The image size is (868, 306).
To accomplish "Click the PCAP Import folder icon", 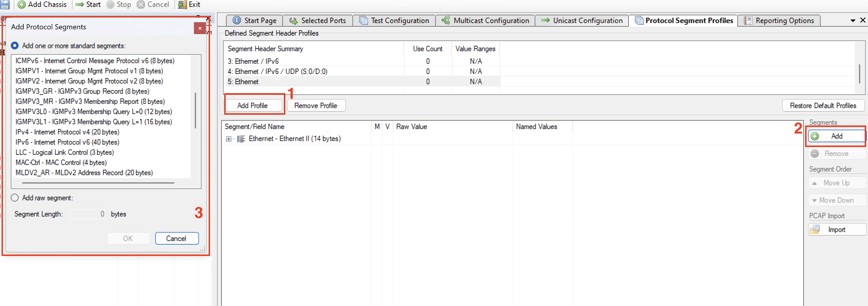I will point(815,230).
